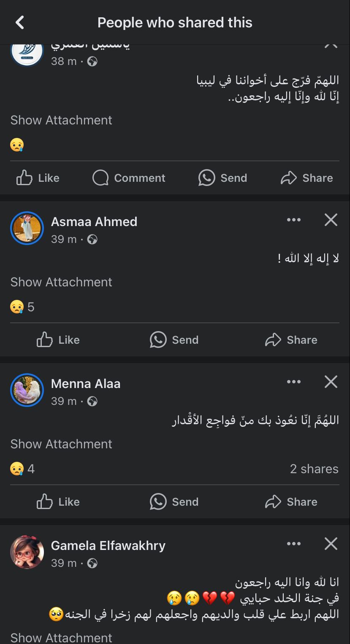Hide Menna Alaa's post with X icon
This screenshot has width=350, height=644.
click(331, 382)
